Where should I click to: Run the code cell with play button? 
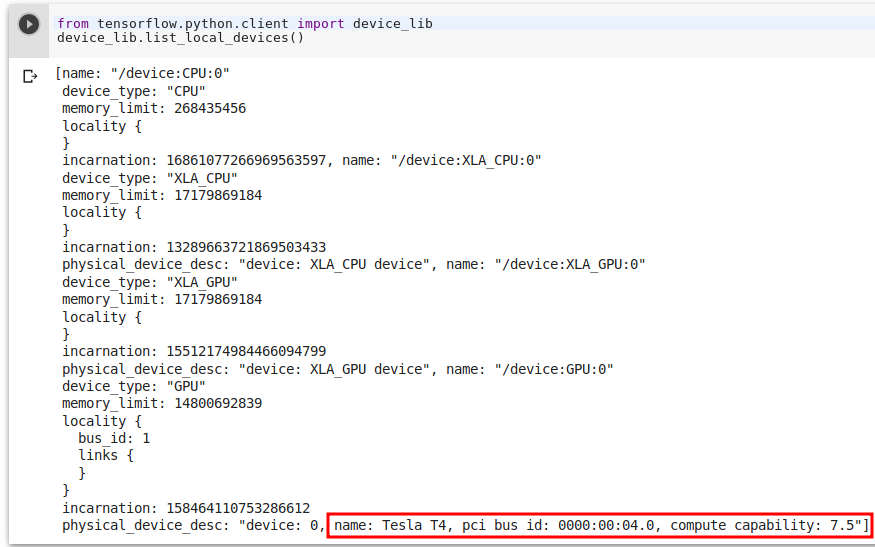coord(28,24)
